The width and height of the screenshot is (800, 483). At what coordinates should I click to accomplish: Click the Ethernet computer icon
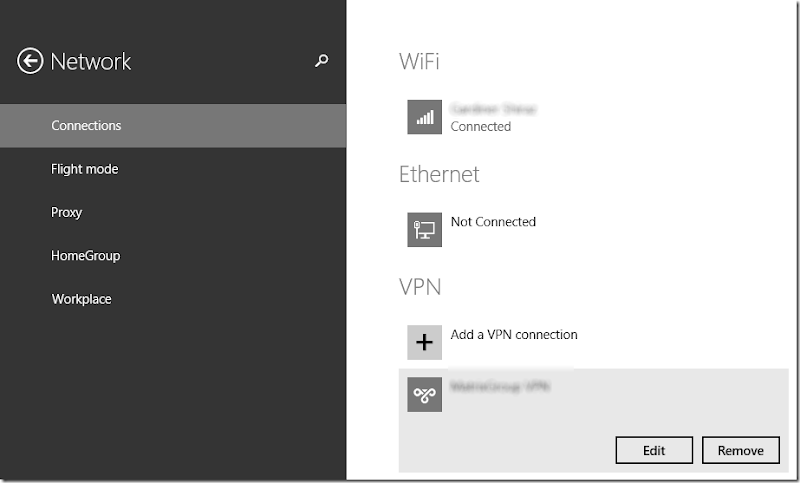[424, 229]
